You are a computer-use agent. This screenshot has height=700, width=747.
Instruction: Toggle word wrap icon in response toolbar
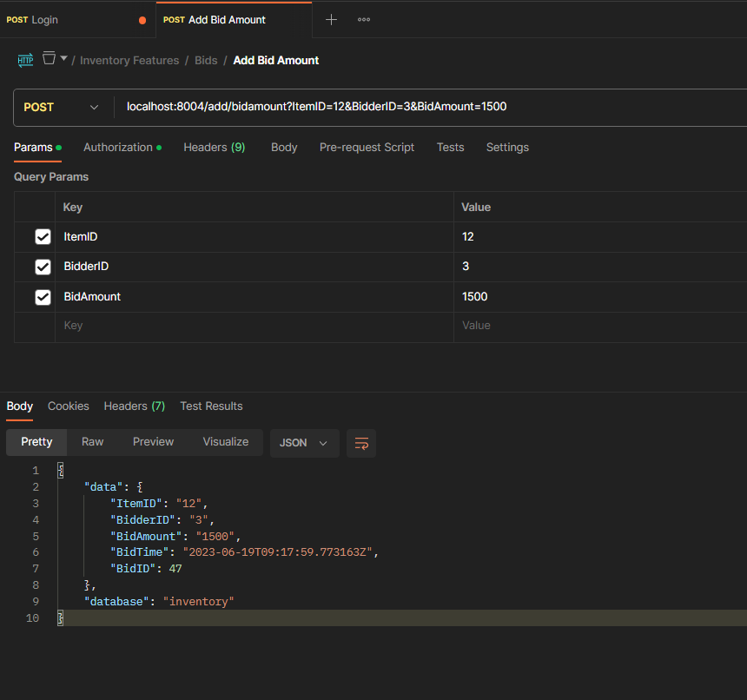(361, 443)
